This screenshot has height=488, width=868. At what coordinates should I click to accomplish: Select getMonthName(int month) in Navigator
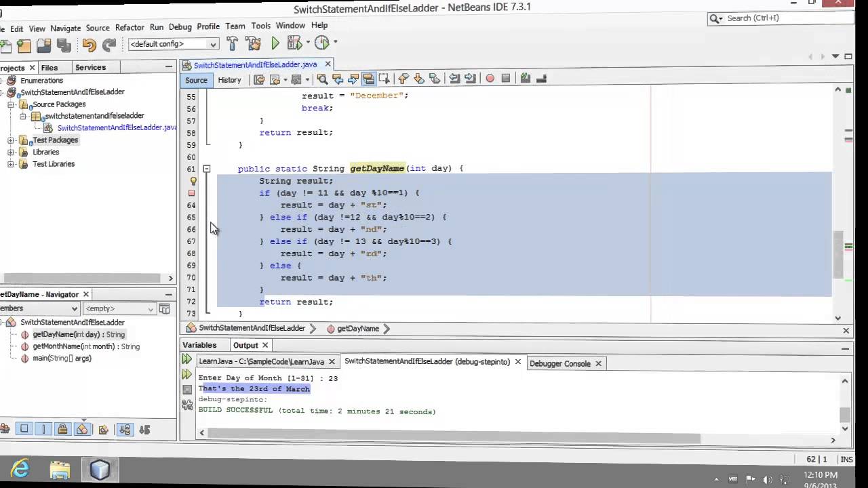coord(86,346)
